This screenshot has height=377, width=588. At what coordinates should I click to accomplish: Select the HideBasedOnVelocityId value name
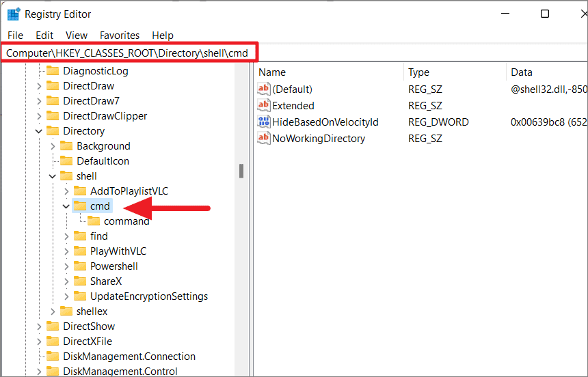pos(325,122)
